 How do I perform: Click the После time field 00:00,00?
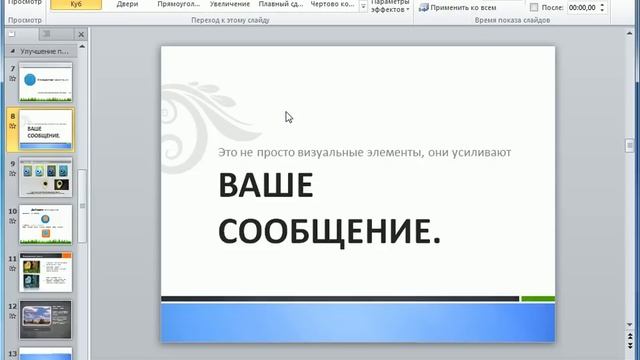tap(582, 7)
